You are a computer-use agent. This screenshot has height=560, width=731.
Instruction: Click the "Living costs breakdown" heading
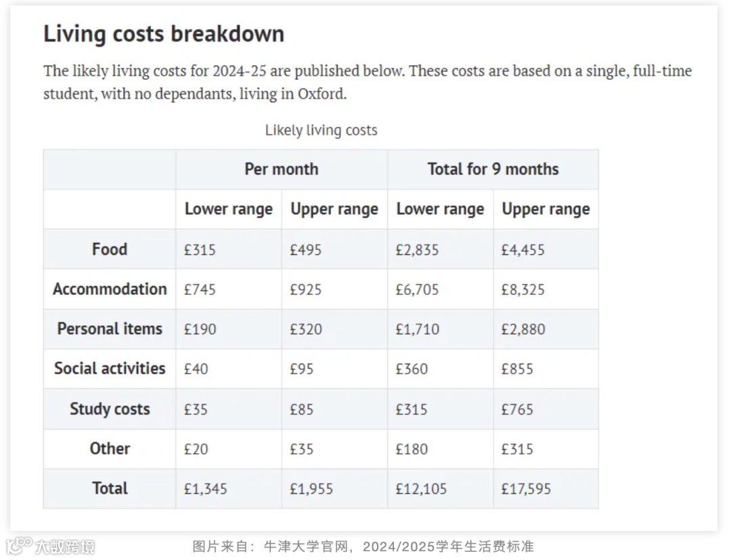click(x=164, y=34)
